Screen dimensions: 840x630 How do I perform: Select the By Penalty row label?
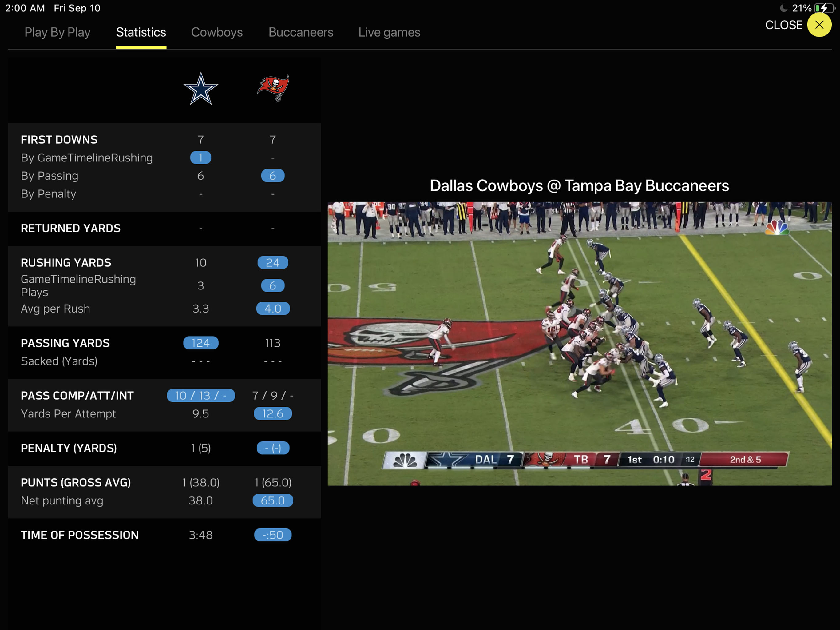point(48,194)
